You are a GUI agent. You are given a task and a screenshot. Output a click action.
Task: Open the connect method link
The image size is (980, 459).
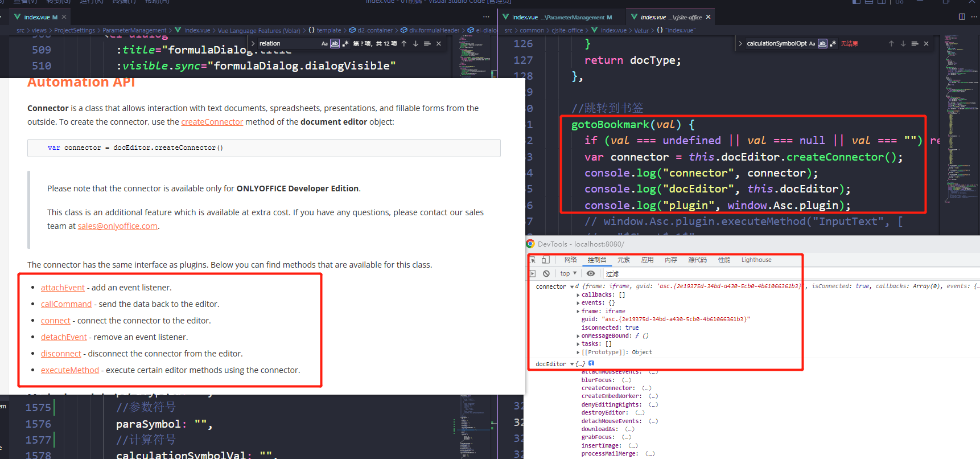click(56, 321)
